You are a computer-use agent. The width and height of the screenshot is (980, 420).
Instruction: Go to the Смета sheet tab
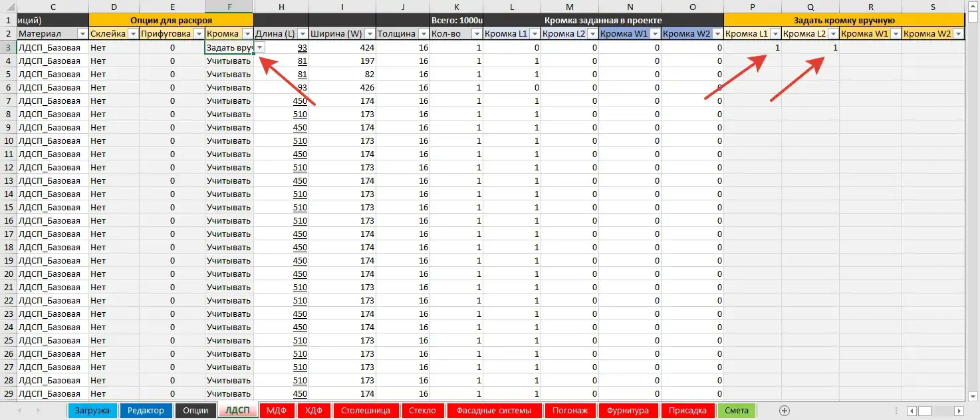click(736, 411)
